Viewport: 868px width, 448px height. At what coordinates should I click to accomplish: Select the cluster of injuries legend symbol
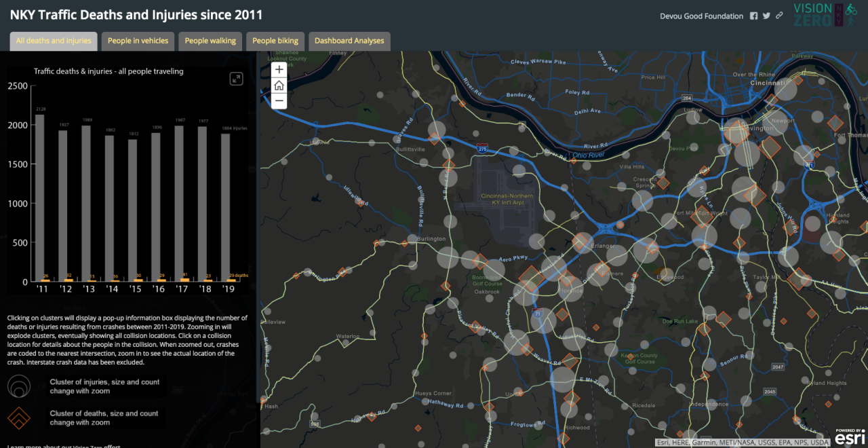(x=18, y=386)
